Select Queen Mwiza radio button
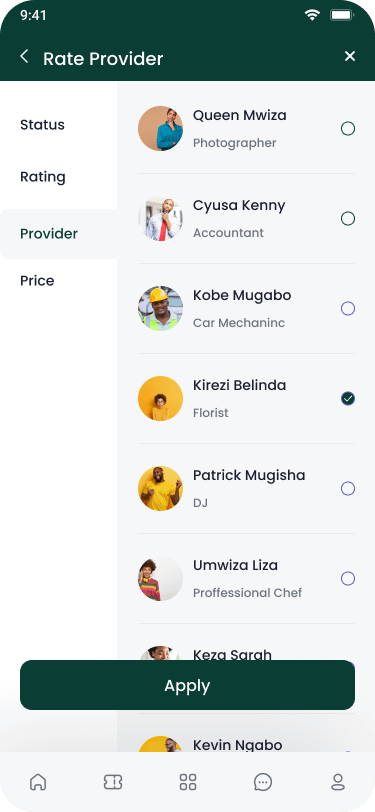The height and width of the screenshot is (812, 375). click(348, 128)
